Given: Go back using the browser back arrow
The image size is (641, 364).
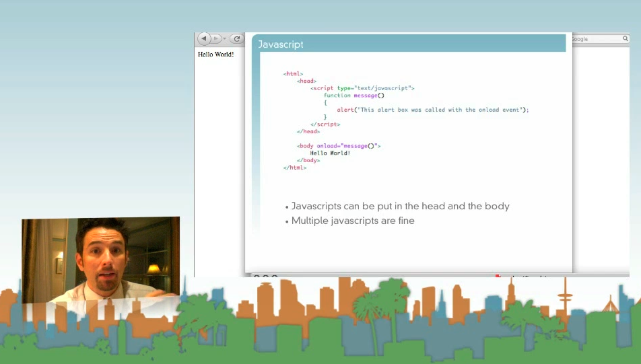Looking at the screenshot, I should 204,39.
